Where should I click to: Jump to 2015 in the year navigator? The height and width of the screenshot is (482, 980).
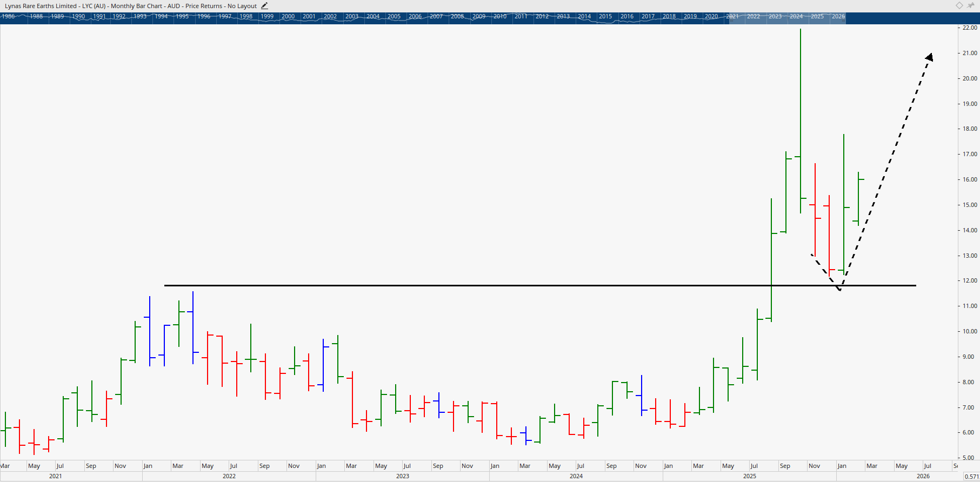click(x=605, y=16)
